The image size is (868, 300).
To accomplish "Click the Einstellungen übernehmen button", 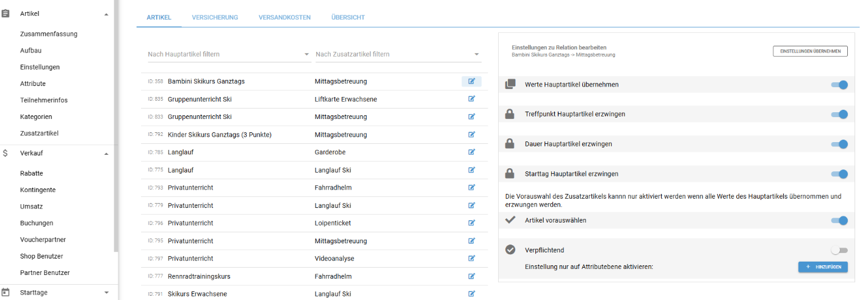I will pos(810,51).
